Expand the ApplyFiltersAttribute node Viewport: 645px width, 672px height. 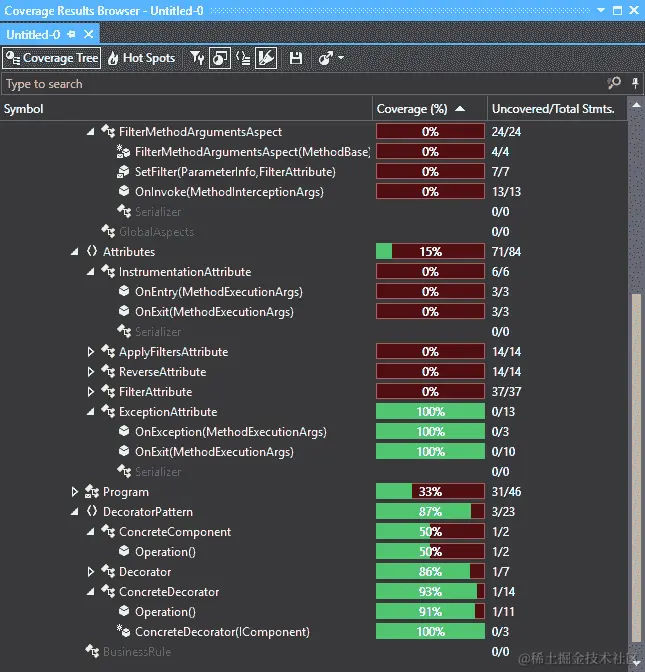[90, 352]
